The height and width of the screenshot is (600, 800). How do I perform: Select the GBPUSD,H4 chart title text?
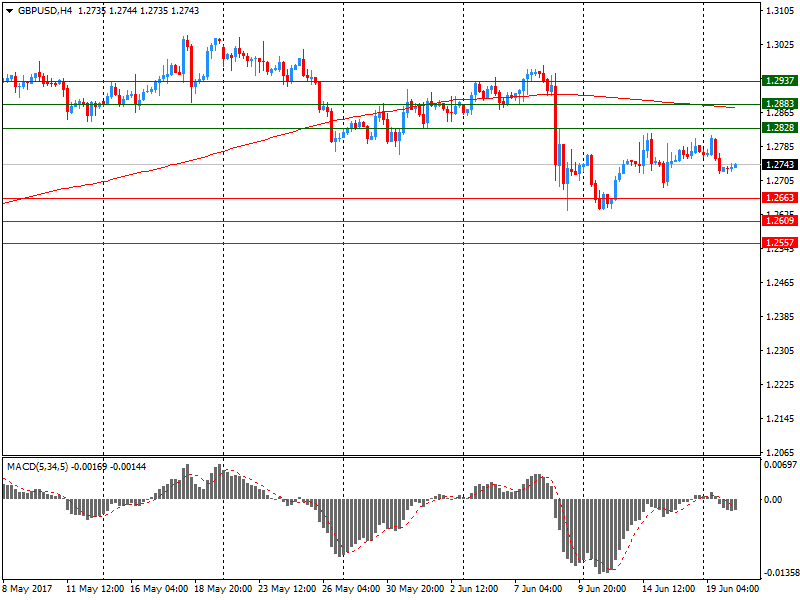point(45,11)
